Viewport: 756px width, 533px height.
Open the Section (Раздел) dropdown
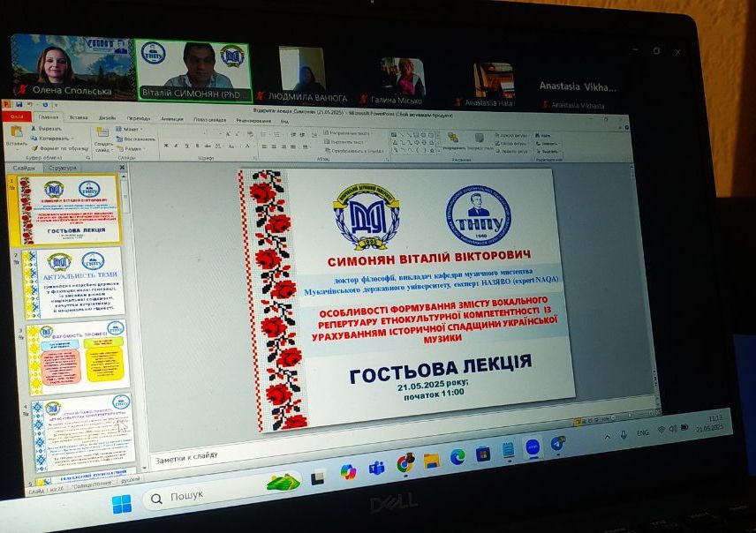[x=131, y=148]
